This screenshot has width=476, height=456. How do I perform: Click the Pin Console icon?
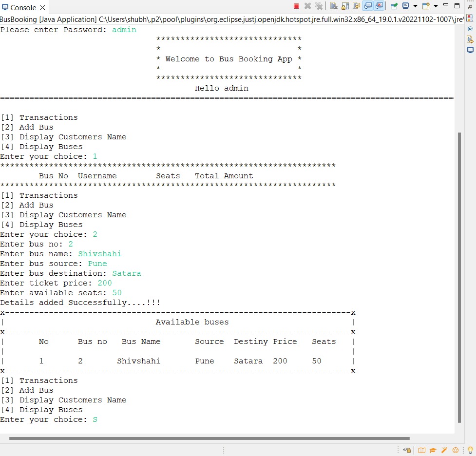pyautogui.click(x=394, y=6)
